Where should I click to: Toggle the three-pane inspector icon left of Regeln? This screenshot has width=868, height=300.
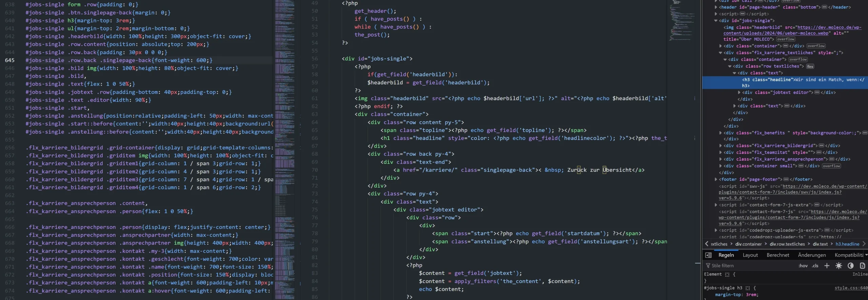pyautogui.click(x=708, y=255)
